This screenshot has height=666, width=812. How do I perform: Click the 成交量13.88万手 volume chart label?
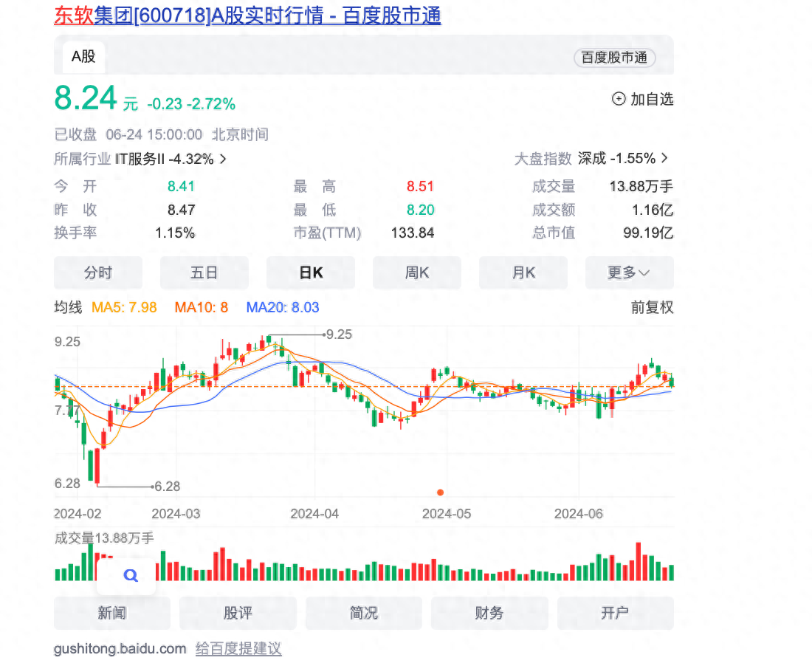point(104,538)
